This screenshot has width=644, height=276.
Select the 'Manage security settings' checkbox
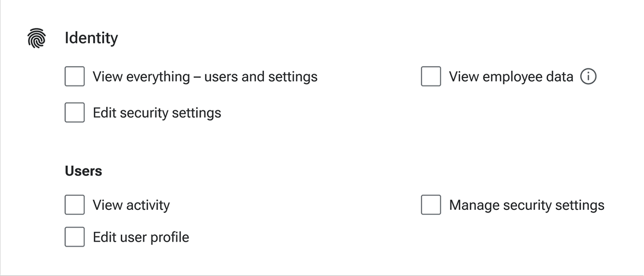pos(430,205)
